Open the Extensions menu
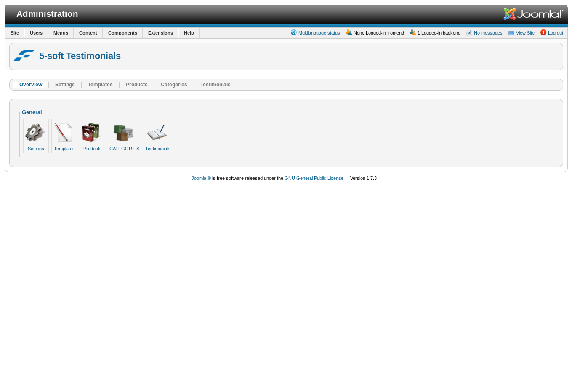This screenshot has height=392, width=572. click(160, 33)
